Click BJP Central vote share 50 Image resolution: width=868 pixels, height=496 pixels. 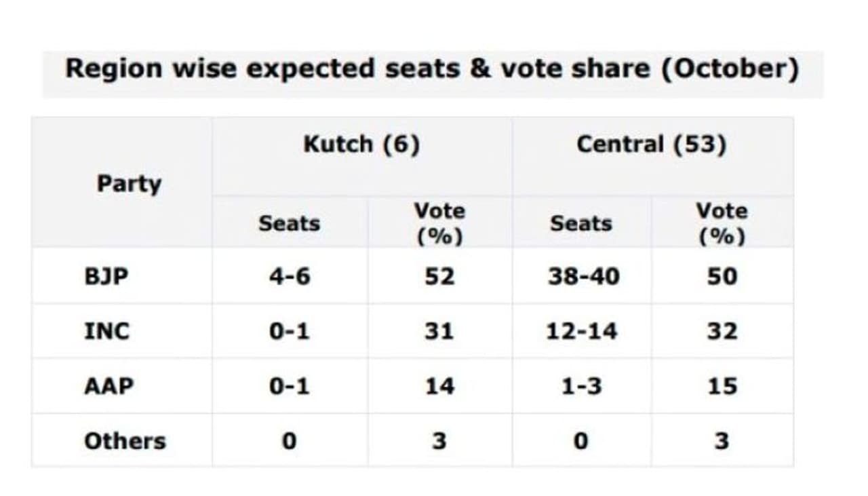pyautogui.click(x=722, y=277)
